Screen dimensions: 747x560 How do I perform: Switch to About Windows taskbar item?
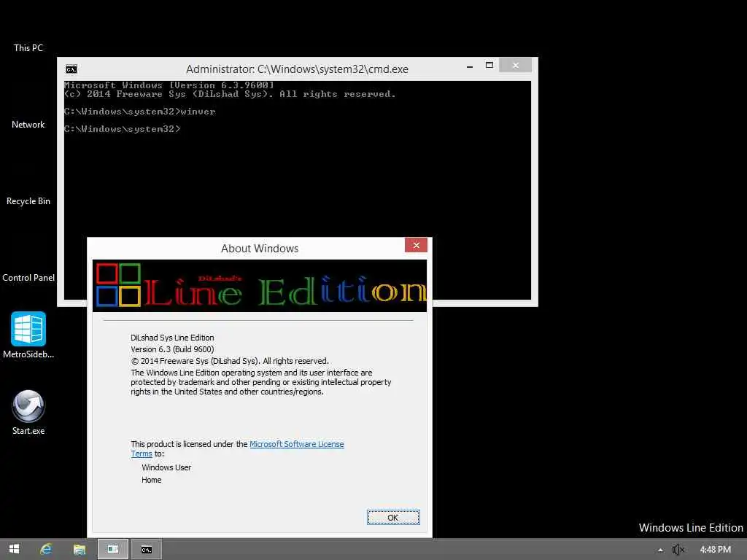click(x=113, y=549)
